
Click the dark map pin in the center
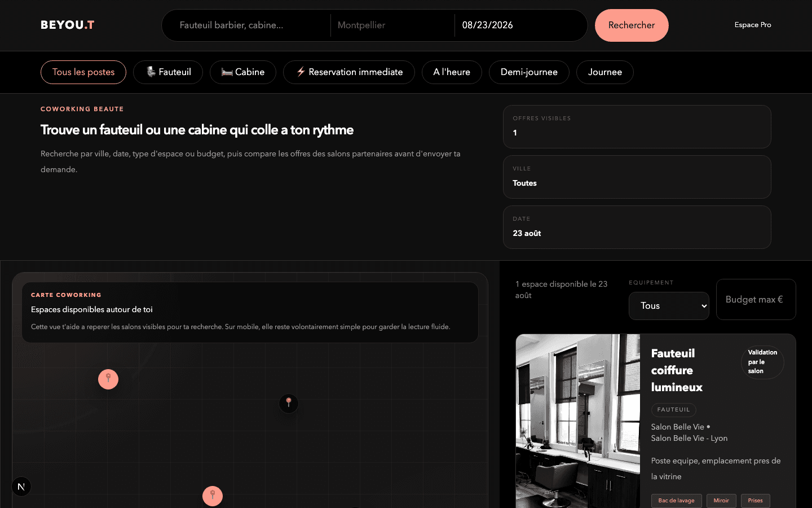coord(289,403)
